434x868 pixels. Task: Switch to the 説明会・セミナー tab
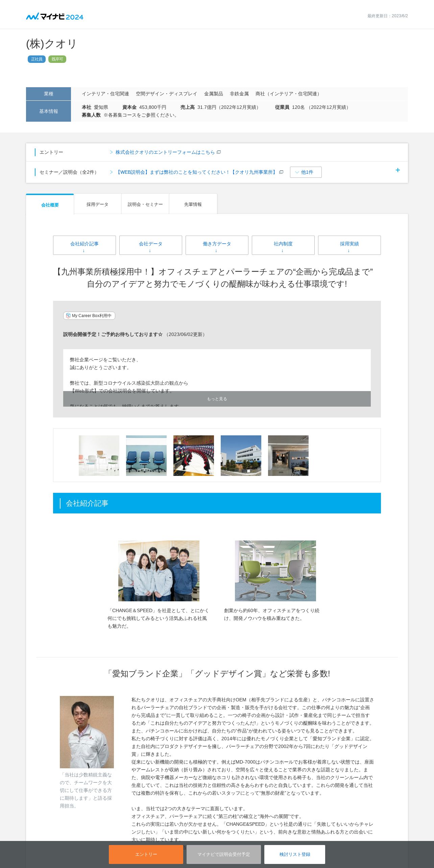pyautogui.click(x=145, y=204)
